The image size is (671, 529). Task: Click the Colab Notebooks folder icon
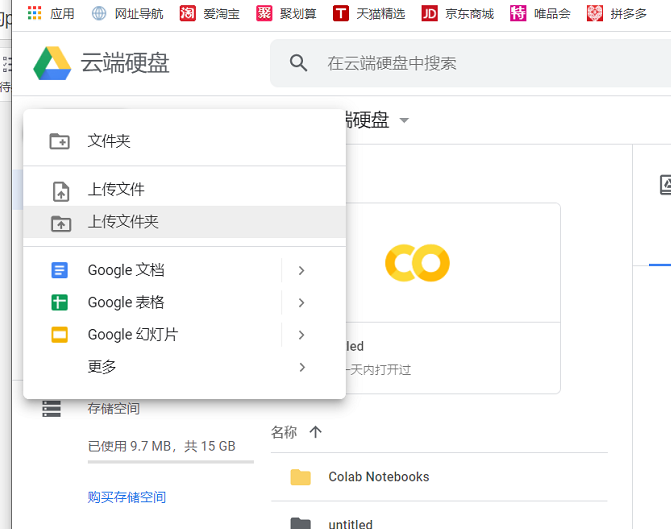(300, 477)
